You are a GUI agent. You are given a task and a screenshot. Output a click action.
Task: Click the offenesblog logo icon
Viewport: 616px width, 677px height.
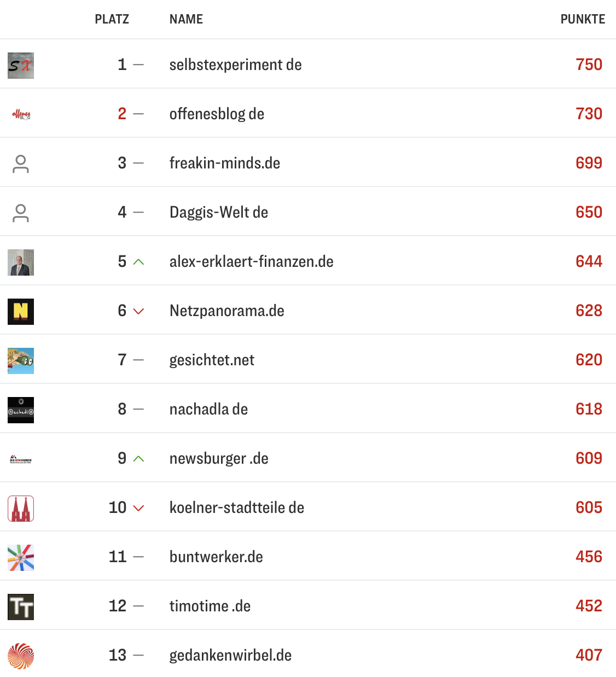pos(21,115)
